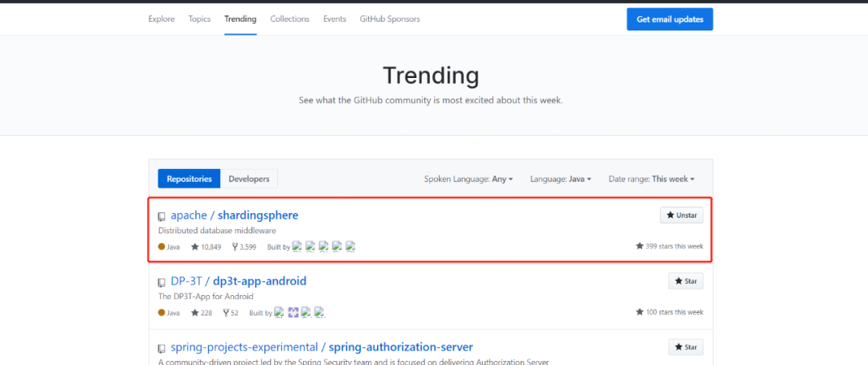Open the Language: Java dropdown
The image size is (868, 365).
[x=560, y=178]
